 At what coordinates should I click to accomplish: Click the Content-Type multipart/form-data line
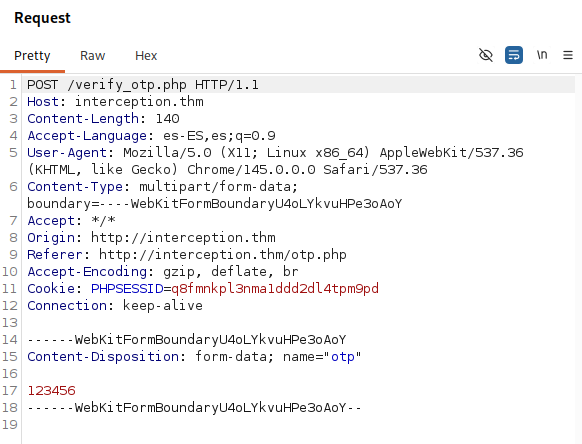[x=163, y=186]
